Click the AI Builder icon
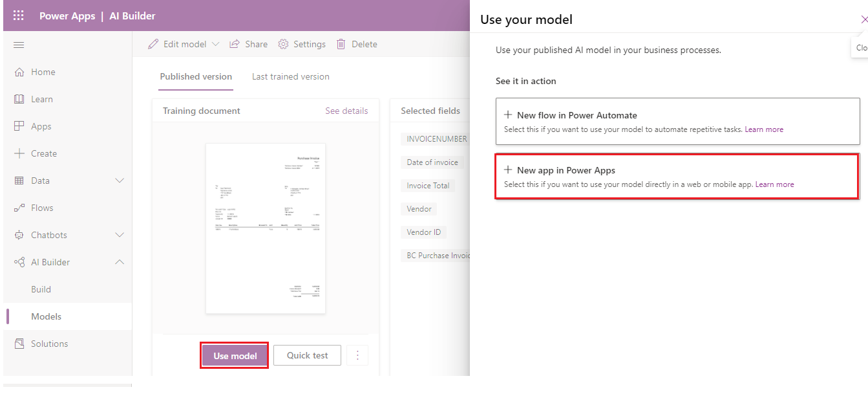 point(19,262)
